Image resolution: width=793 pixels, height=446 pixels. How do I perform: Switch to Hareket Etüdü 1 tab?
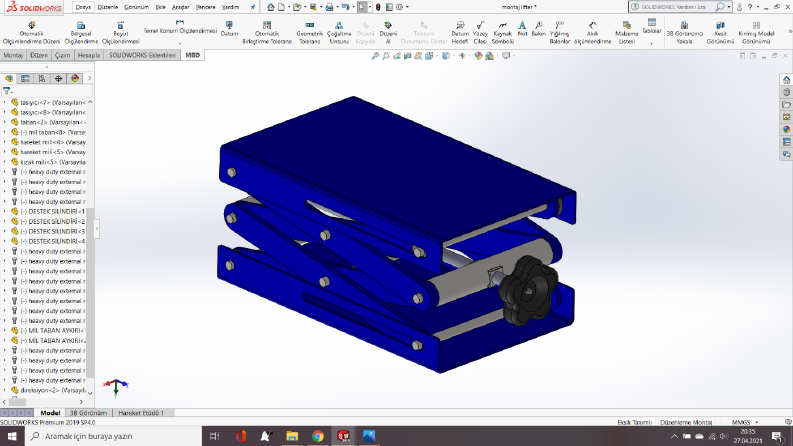[x=141, y=413]
